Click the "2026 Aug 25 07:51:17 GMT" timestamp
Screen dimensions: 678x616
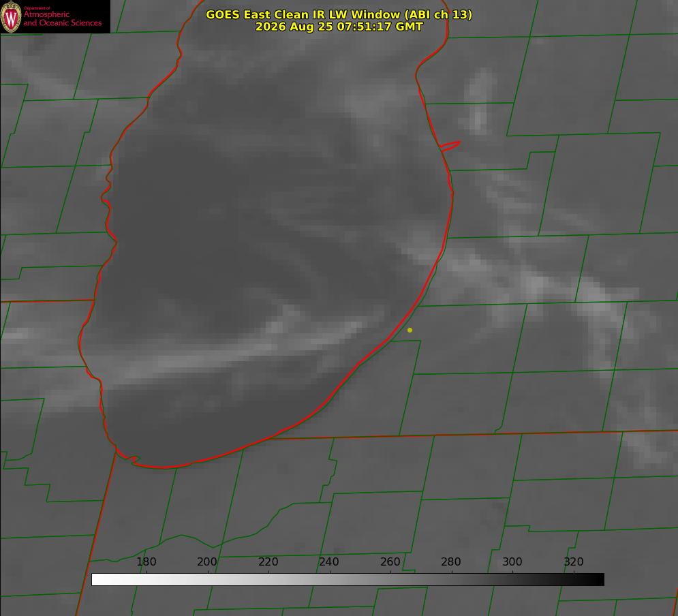tap(339, 27)
